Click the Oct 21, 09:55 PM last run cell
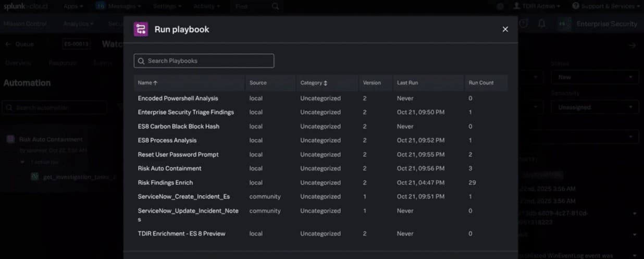644x259 pixels. 420,154
